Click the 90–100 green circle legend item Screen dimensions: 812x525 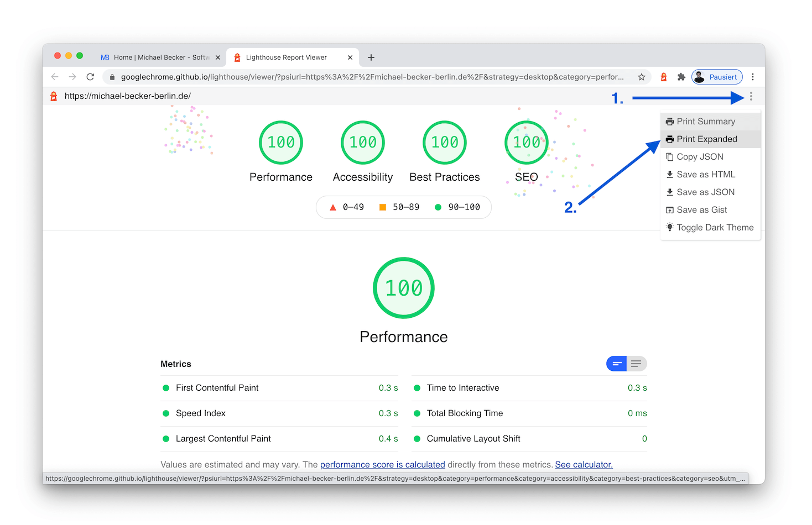[x=457, y=207]
